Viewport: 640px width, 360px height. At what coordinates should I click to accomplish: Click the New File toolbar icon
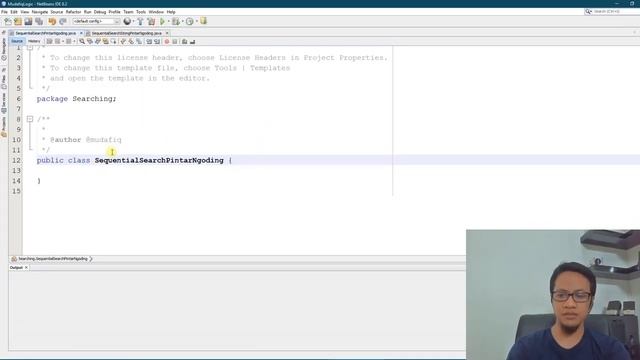[x=8, y=21]
